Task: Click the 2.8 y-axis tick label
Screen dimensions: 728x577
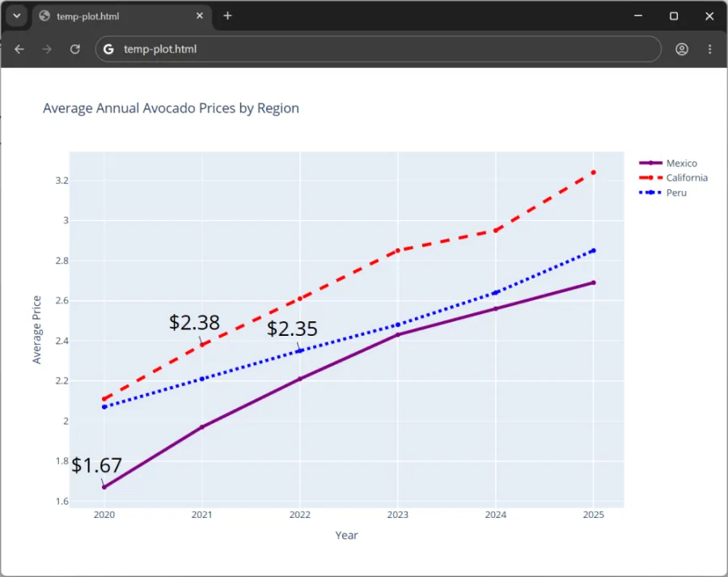Action: pyautogui.click(x=62, y=261)
